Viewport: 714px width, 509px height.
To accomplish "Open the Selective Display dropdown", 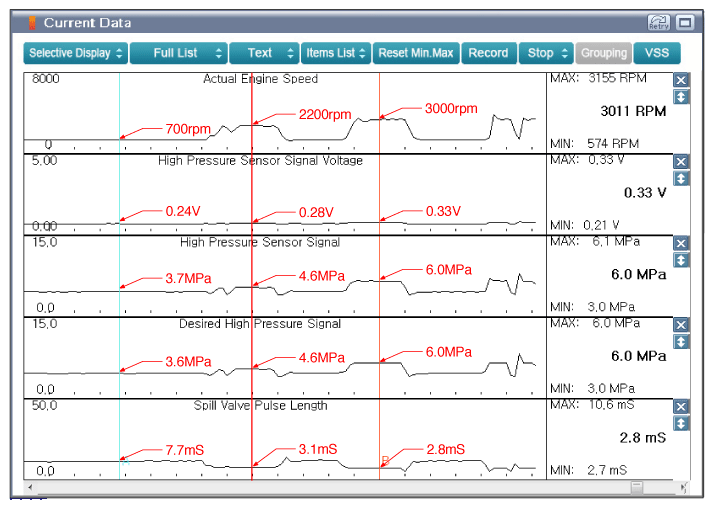I will (x=76, y=53).
